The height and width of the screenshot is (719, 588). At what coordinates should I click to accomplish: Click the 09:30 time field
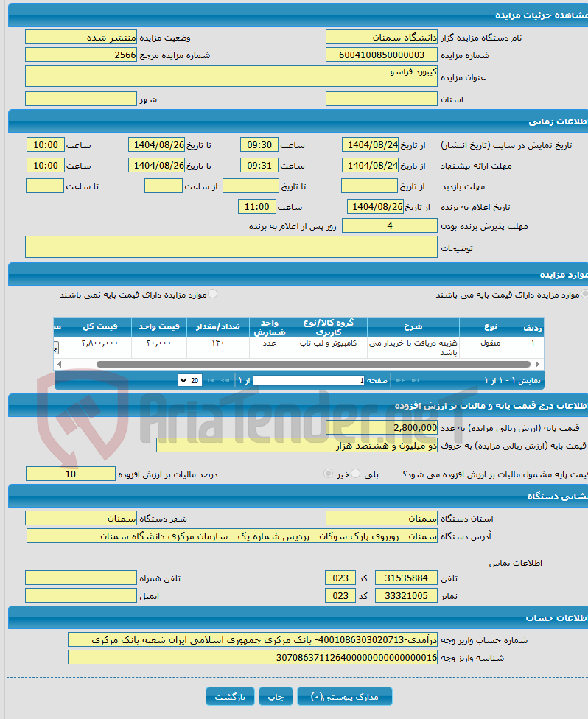[259, 144]
